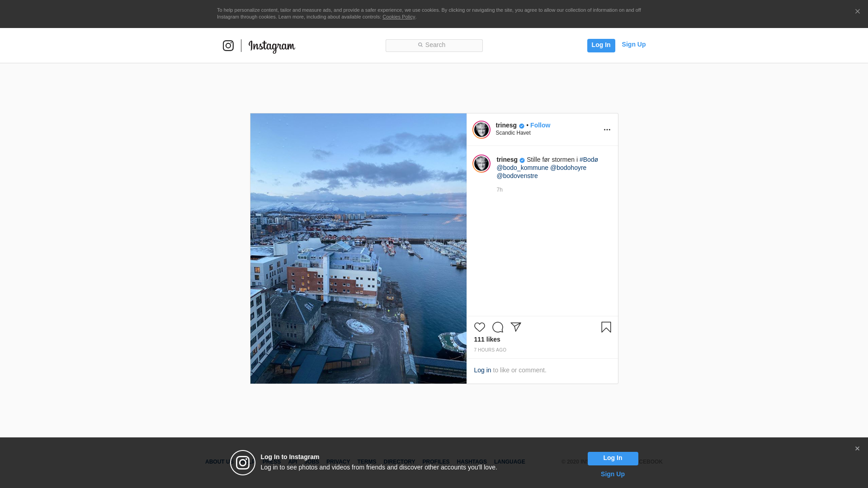Click the Search input field
Viewport: 868px width, 488px height.
pyautogui.click(x=434, y=46)
